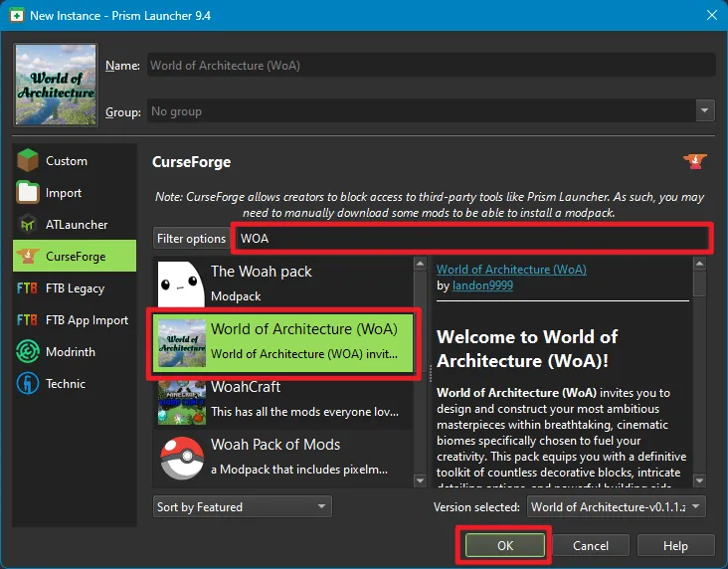Switch to Technic page

pos(75,384)
